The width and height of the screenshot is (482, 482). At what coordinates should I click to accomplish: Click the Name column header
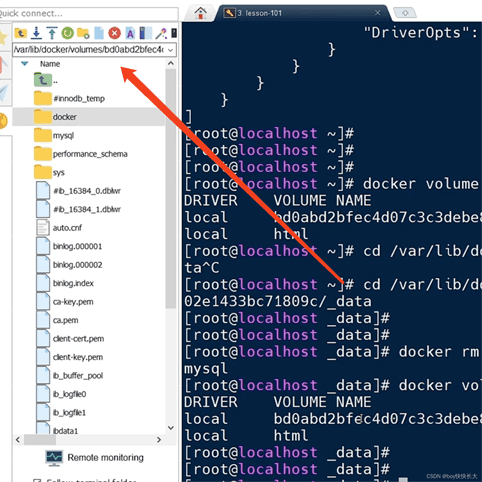50,64
